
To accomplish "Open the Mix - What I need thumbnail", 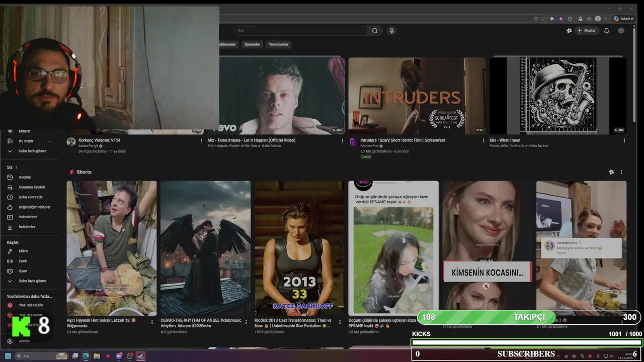I will point(558,96).
